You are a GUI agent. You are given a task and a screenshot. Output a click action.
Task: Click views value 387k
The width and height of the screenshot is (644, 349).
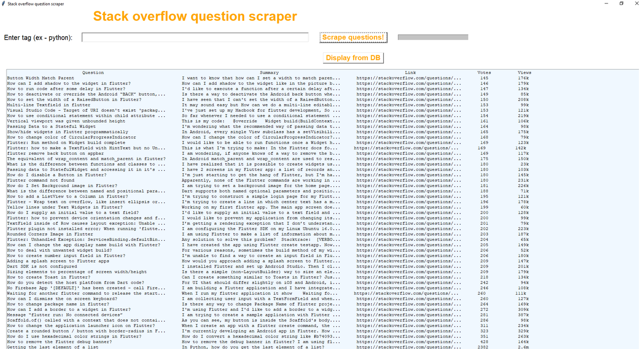point(523,314)
